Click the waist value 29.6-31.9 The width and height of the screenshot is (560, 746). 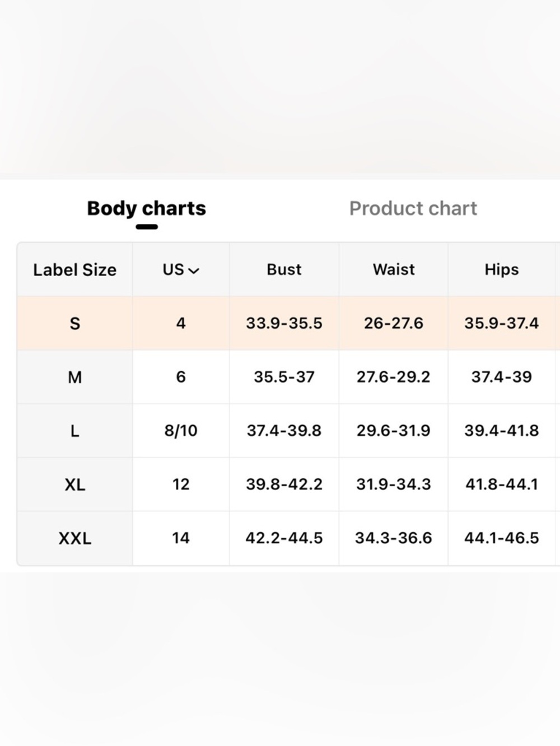click(394, 431)
